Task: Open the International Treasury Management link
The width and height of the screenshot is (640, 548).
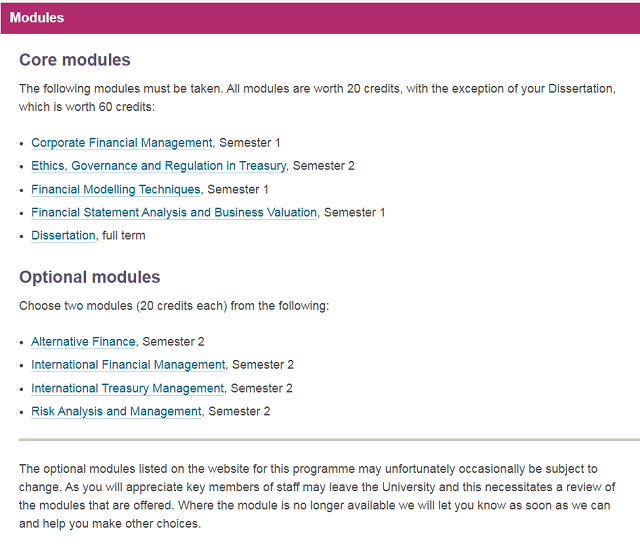Action: (127, 388)
